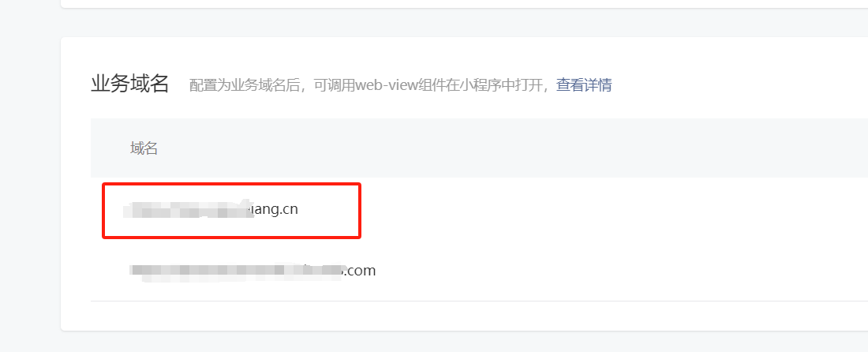The width and height of the screenshot is (868, 352).
Task: Click empty space right of iang.cn row
Action: 609,210
